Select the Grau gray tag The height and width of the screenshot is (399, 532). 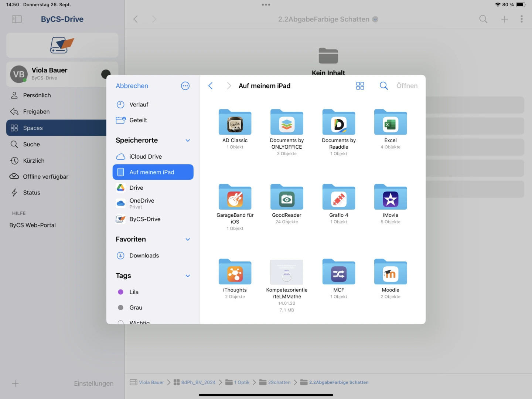(x=136, y=308)
